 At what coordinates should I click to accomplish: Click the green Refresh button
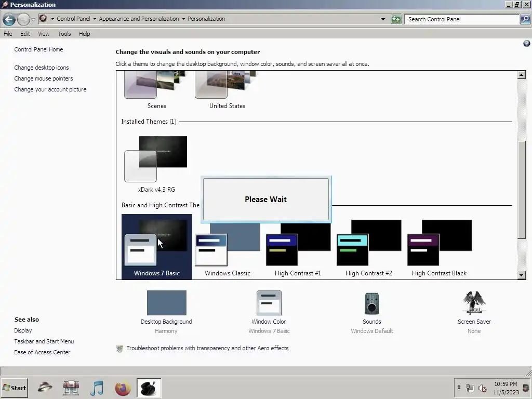click(396, 19)
